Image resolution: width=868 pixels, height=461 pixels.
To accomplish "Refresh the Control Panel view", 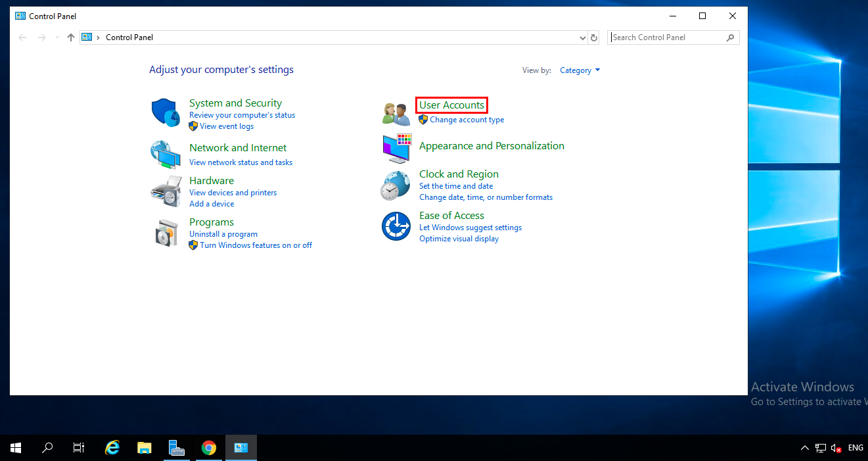I will coord(594,37).
